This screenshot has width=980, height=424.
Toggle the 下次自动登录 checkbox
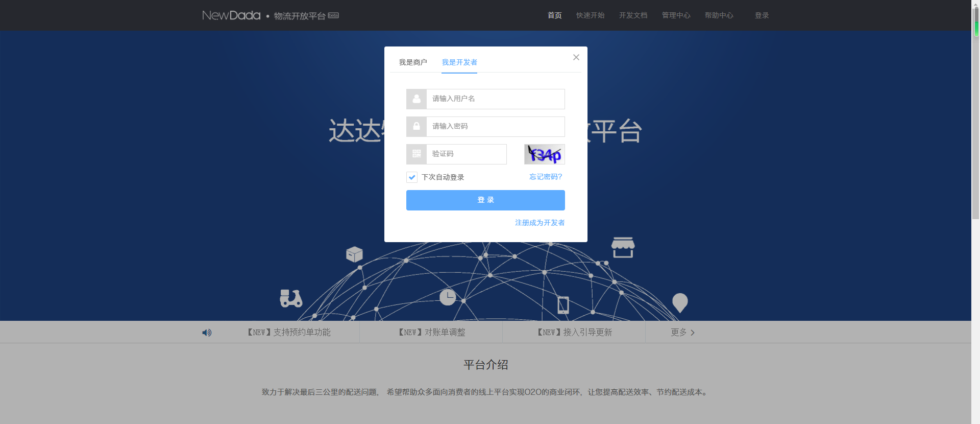point(412,177)
